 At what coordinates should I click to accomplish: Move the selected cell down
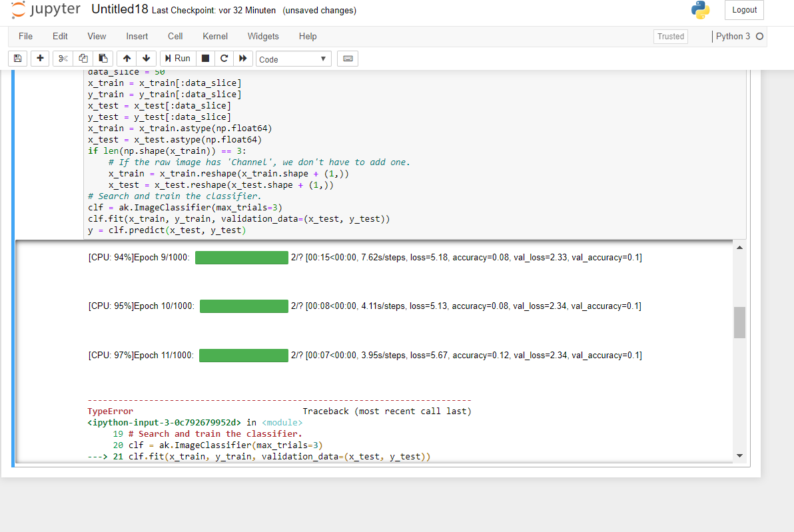(146, 59)
